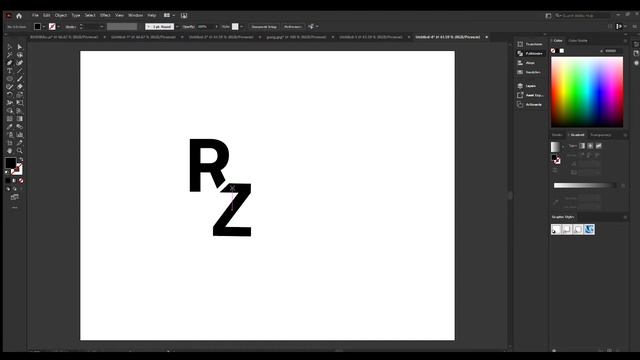Select the Column Graph tool
The height and width of the screenshot is (360, 640).
(x=20, y=135)
